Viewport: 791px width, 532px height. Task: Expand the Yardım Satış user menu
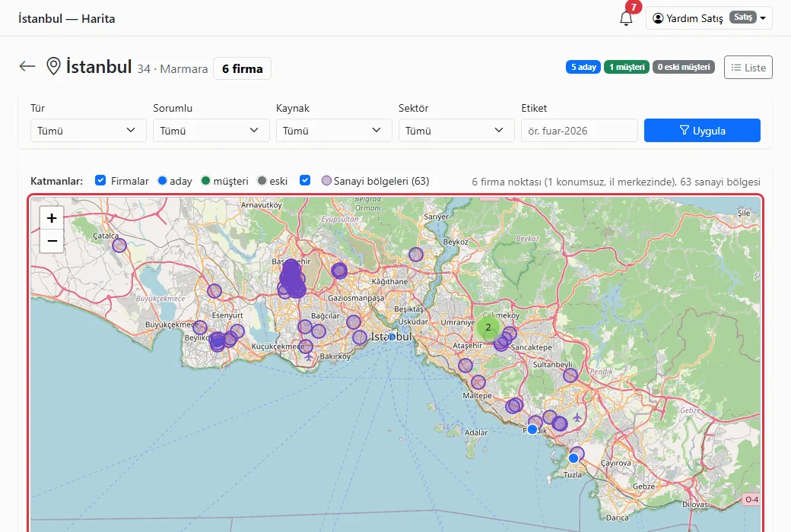(x=709, y=18)
